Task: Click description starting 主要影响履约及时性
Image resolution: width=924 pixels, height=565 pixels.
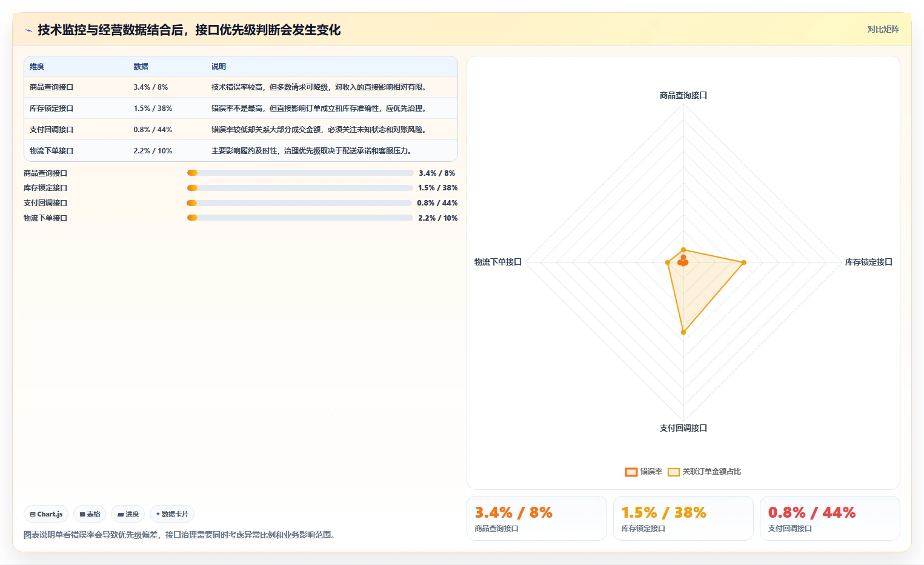Action: tap(312, 151)
